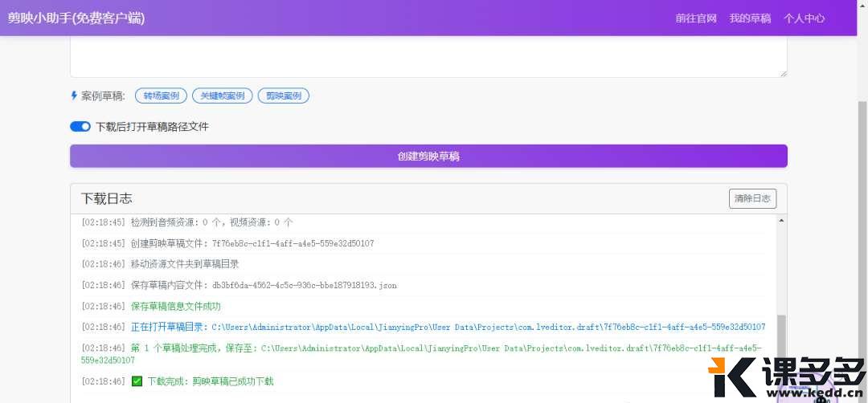Load the 关键帧案例 sample draft

222,96
